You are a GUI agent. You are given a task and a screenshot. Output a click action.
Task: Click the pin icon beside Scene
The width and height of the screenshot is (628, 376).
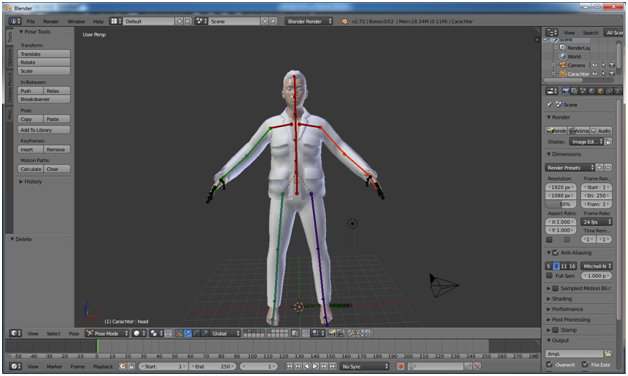(x=549, y=105)
